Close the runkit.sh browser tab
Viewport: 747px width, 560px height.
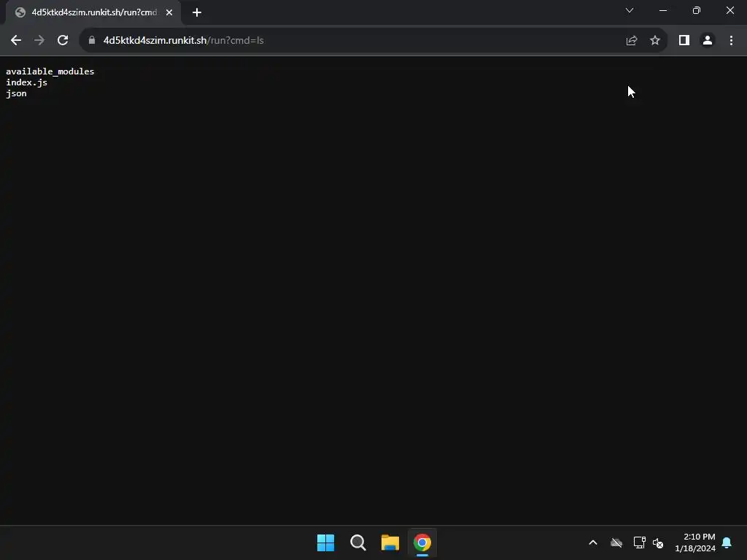coord(169,12)
